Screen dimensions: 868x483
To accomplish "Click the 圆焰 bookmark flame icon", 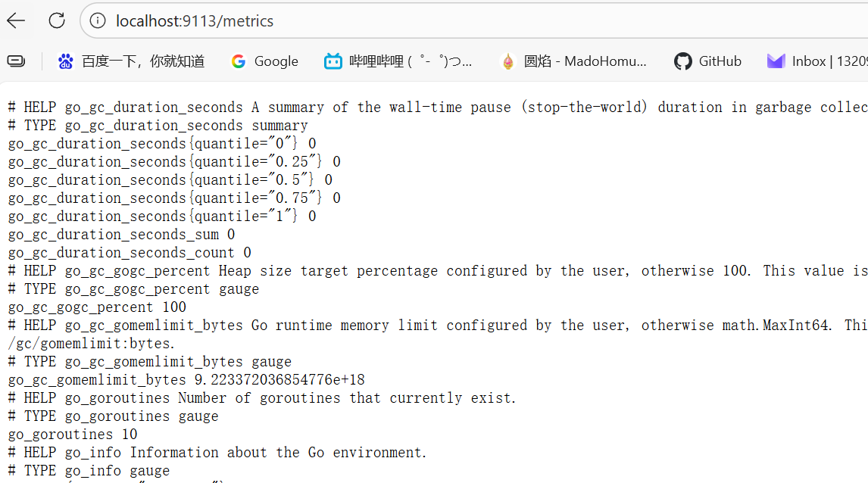I will tap(508, 61).
